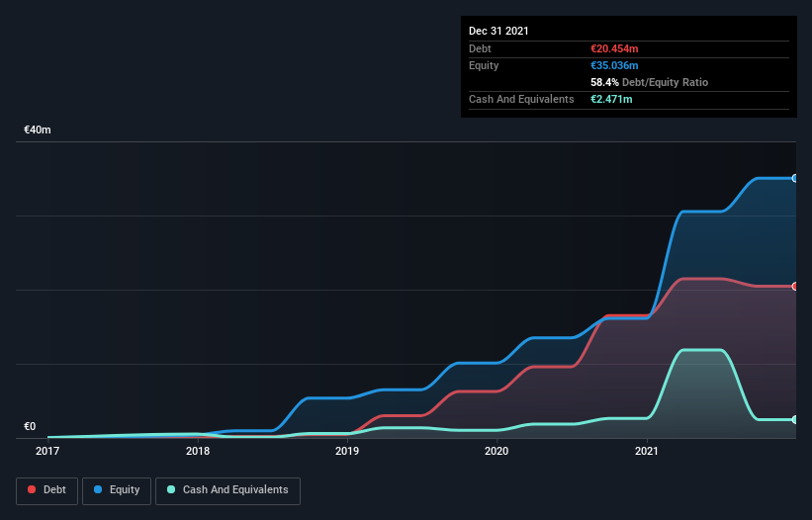
Task: Select the red Debt endpoint marker
Action: (x=795, y=286)
